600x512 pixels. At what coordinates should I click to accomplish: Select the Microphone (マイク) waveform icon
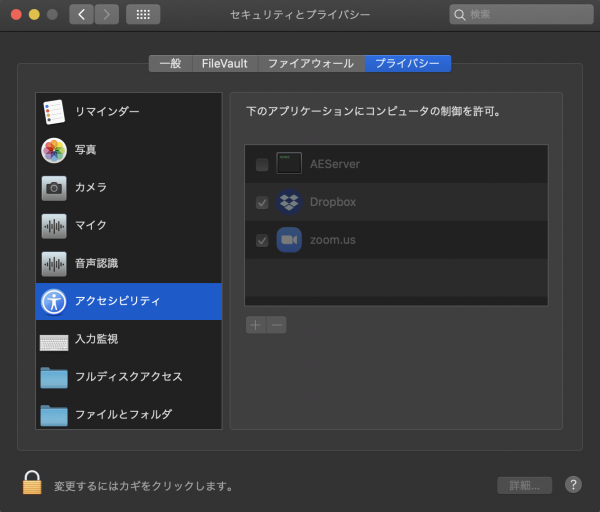point(54,226)
